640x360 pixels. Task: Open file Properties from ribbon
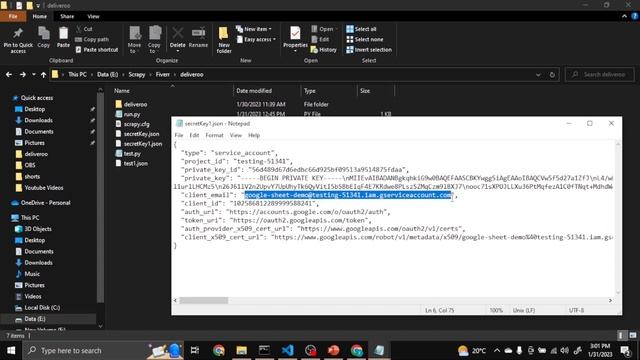(x=295, y=39)
